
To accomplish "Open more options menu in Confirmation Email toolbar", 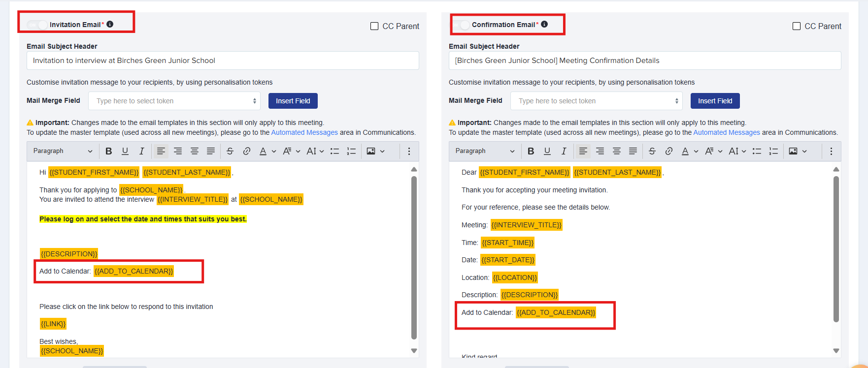I will (x=831, y=151).
